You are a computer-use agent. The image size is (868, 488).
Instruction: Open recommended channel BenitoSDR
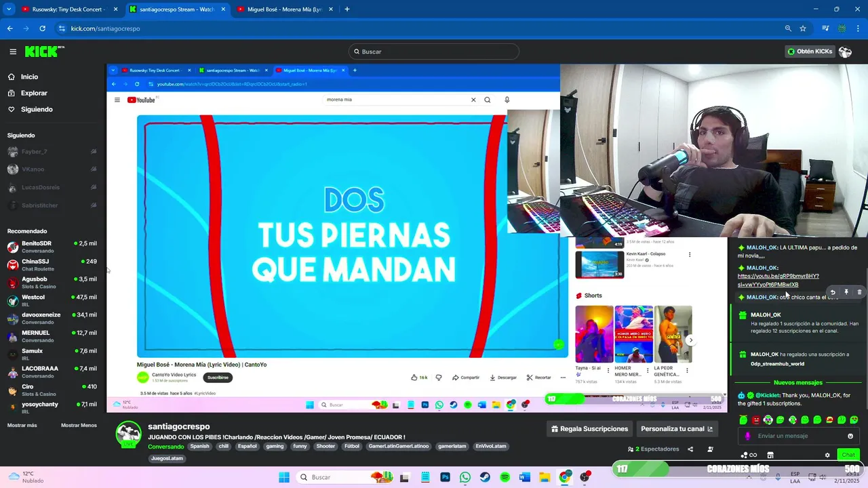coord(52,247)
